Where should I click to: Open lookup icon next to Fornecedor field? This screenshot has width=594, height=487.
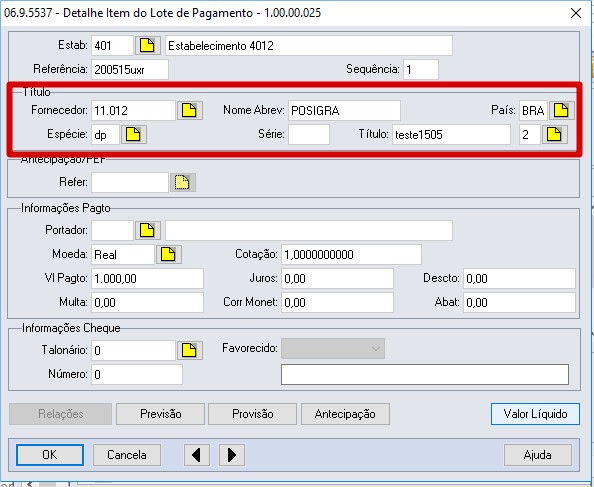point(189,110)
